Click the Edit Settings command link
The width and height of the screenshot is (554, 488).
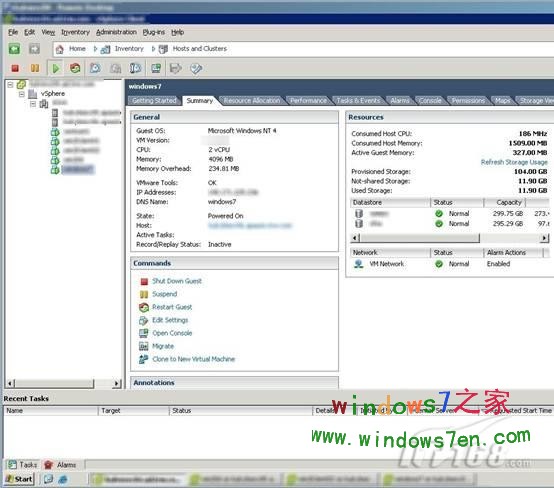[170, 320]
